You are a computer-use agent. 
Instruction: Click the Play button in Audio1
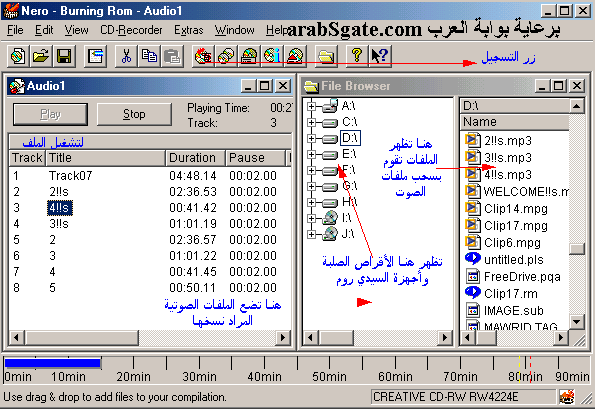click(50, 114)
